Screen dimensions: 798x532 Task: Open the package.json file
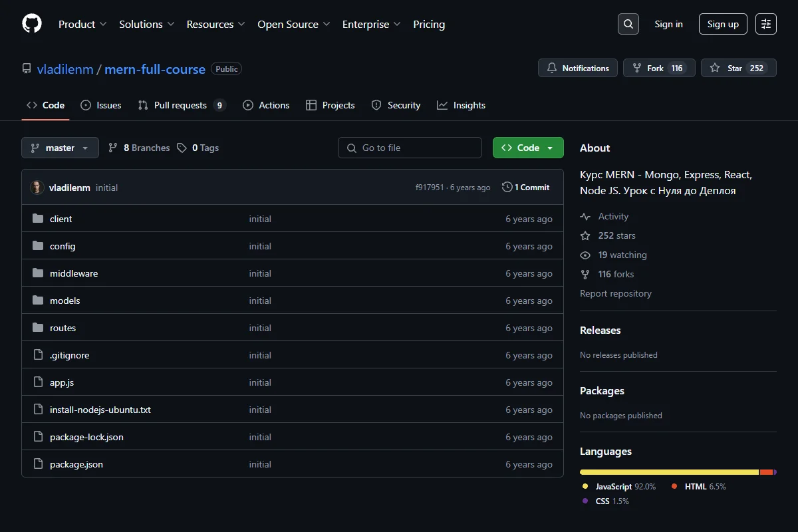point(76,464)
